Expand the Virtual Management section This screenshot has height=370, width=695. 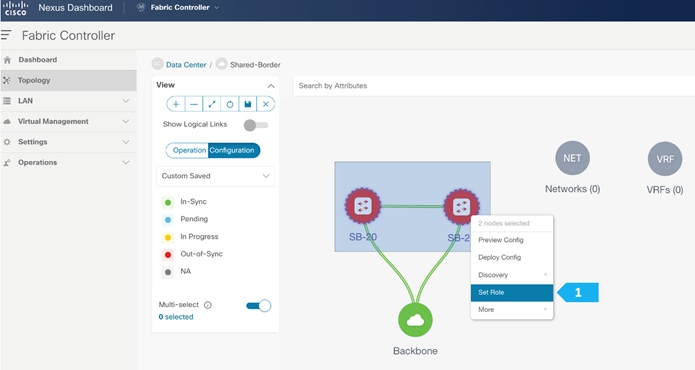click(126, 121)
